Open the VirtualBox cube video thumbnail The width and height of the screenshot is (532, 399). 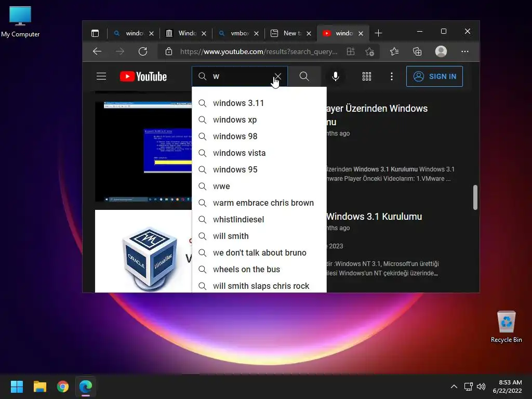click(x=143, y=251)
